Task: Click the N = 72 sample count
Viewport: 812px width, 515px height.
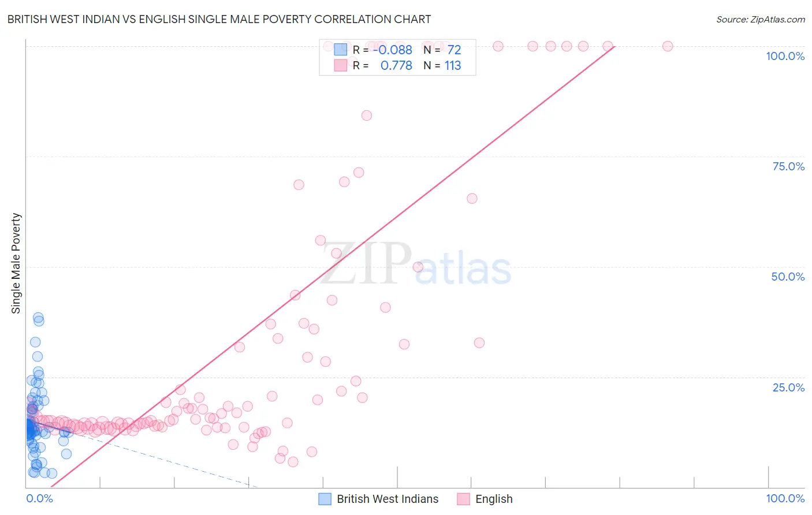Action: coord(442,50)
